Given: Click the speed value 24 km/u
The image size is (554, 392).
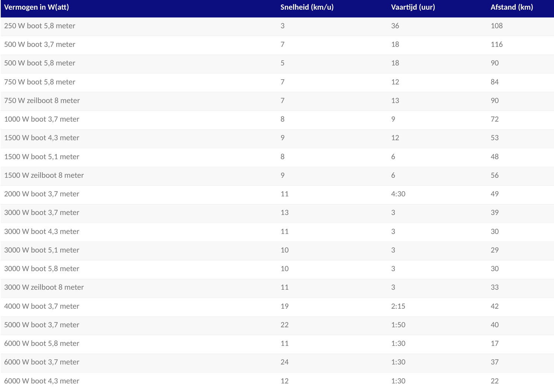Looking at the screenshot, I should click(x=284, y=362).
